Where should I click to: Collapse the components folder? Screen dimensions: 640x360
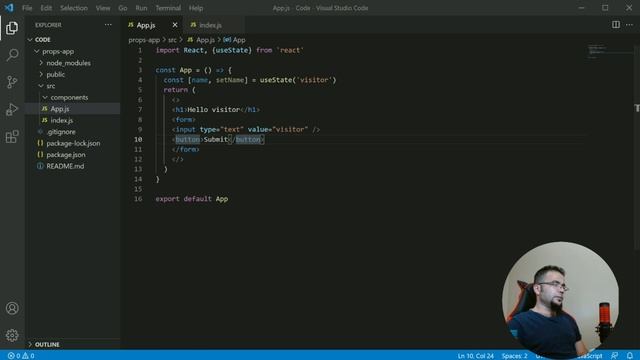point(45,97)
